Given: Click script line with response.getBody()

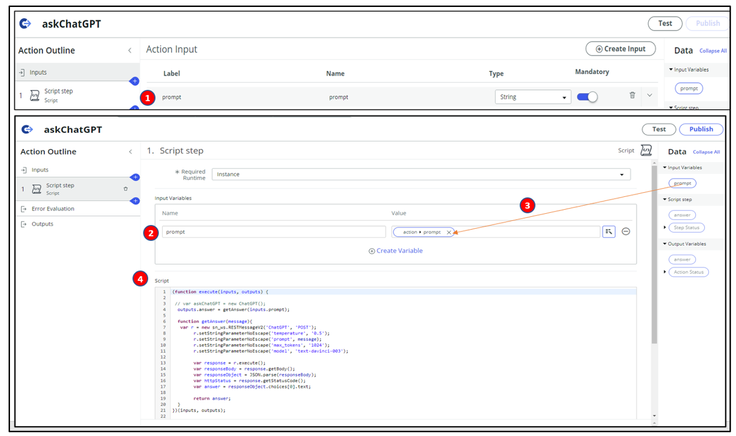Looking at the screenshot, I should (244, 369).
